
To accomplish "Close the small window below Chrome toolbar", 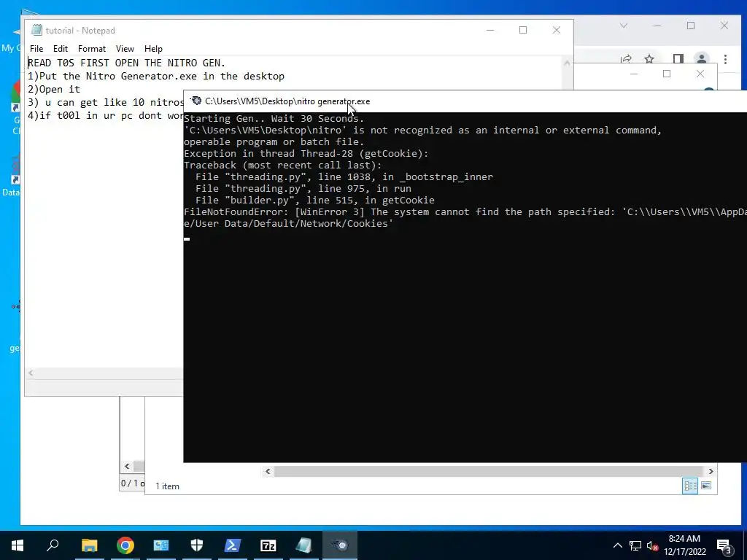I will [700, 74].
